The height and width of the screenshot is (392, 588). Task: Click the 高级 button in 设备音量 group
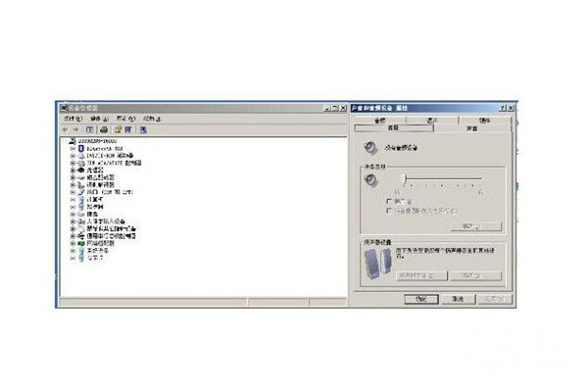coord(476,226)
